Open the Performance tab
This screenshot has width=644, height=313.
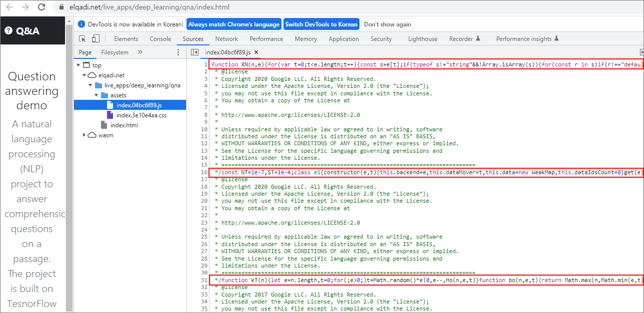[266, 38]
